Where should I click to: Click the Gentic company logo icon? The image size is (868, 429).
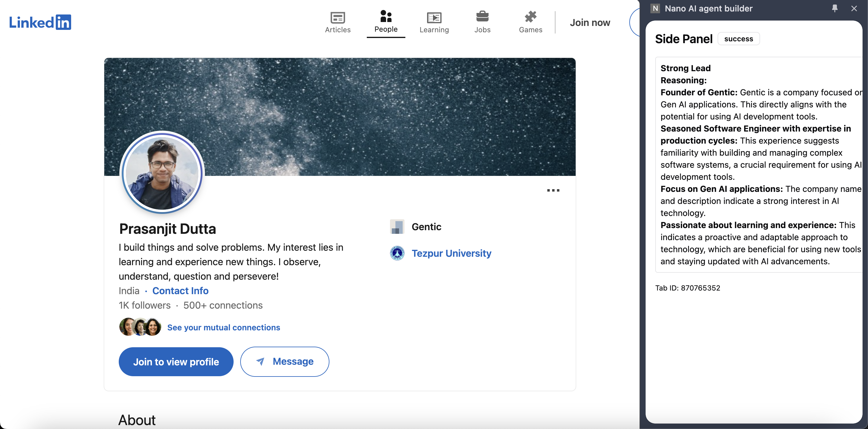[x=397, y=227]
